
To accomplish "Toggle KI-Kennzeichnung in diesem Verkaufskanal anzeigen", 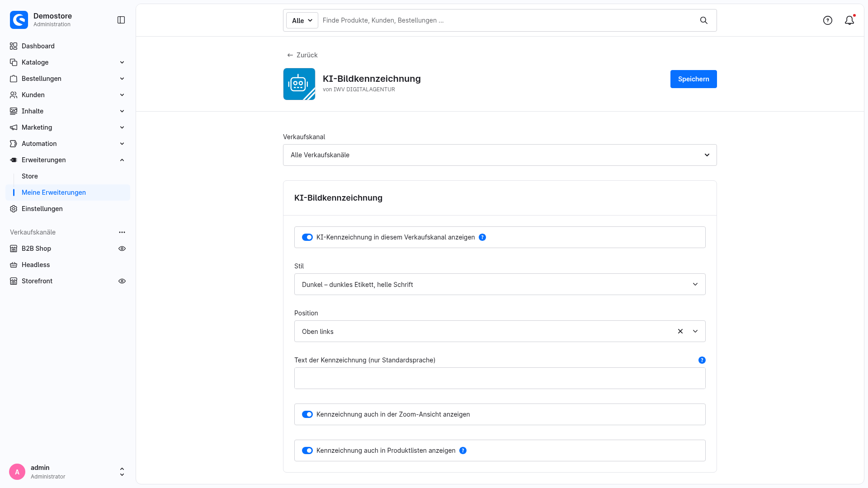I will point(307,237).
